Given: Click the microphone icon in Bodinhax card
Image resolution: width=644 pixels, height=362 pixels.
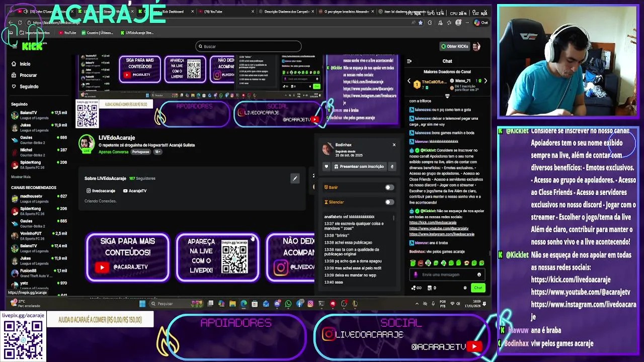Looking at the screenshot, I should pyautogui.click(x=392, y=166).
